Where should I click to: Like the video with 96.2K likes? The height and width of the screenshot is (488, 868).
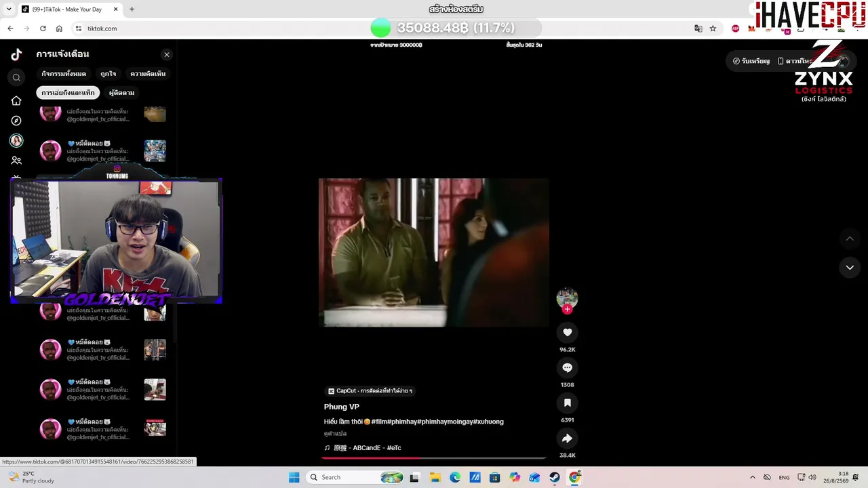[568, 332]
